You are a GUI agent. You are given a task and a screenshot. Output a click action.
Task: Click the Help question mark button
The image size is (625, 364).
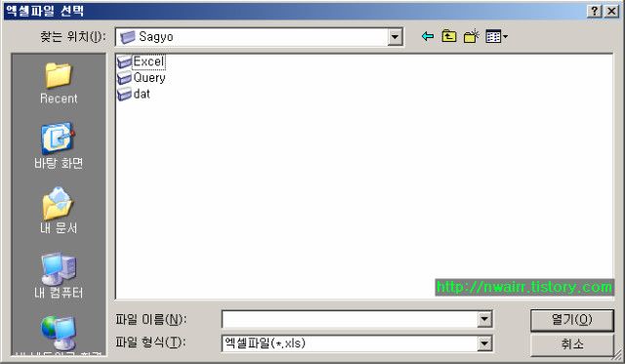595,11
